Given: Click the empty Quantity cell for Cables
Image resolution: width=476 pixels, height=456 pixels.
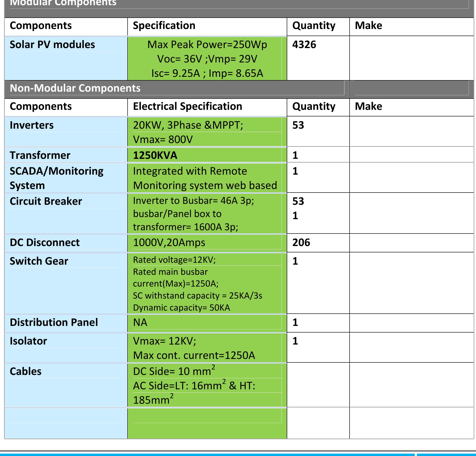Looking at the screenshot, I should (x=318, y=385).
